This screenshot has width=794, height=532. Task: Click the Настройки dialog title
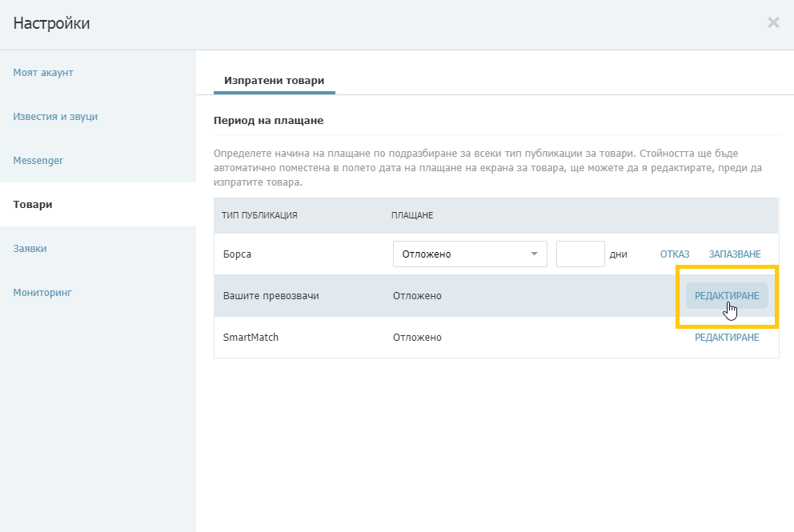coord(51,23)
